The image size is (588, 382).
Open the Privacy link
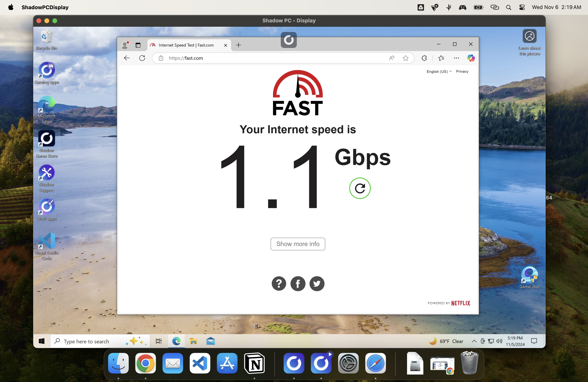coord(462,71)
